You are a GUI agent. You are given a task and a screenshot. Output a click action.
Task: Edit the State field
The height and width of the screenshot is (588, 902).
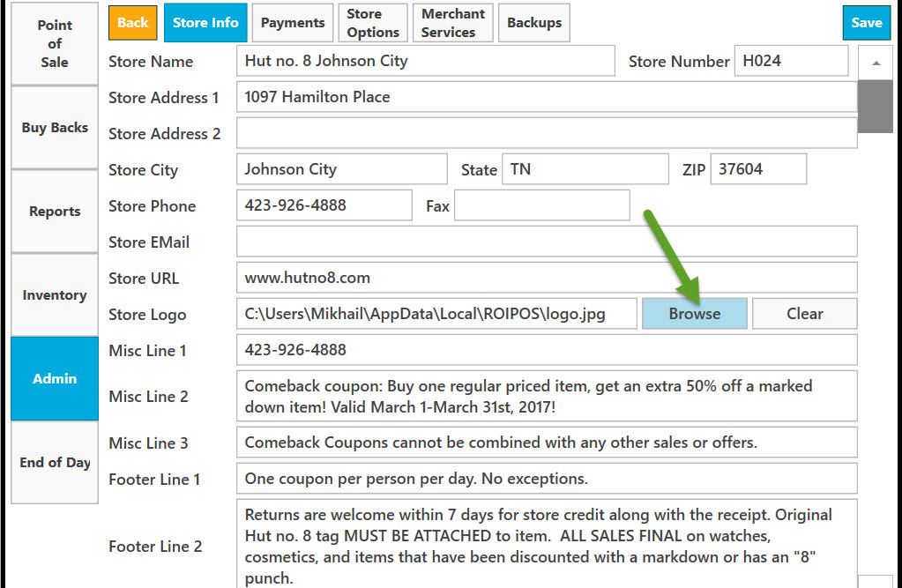[585, 169]
